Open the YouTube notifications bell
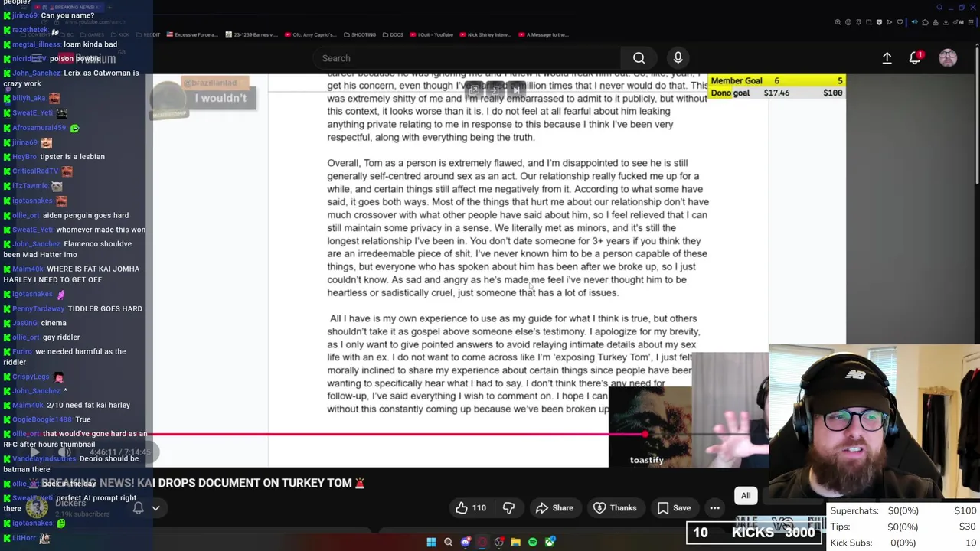The image size is (980, 551). point(916,58)
